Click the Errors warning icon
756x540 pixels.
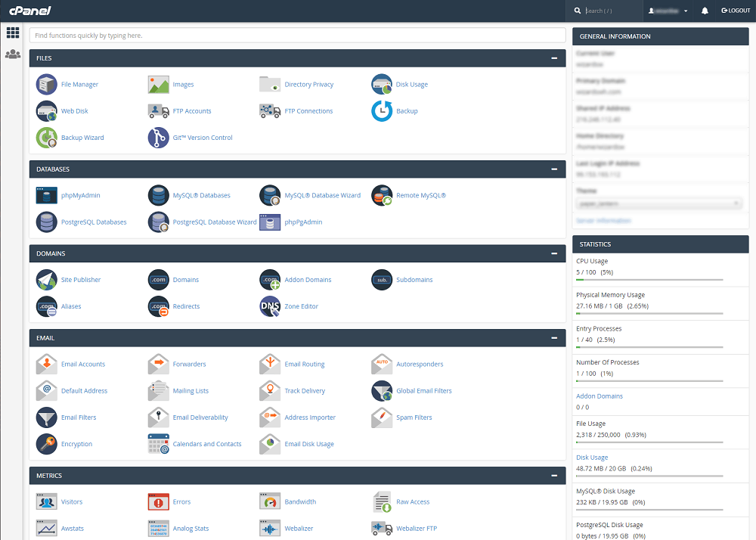(x=159, y=502)
